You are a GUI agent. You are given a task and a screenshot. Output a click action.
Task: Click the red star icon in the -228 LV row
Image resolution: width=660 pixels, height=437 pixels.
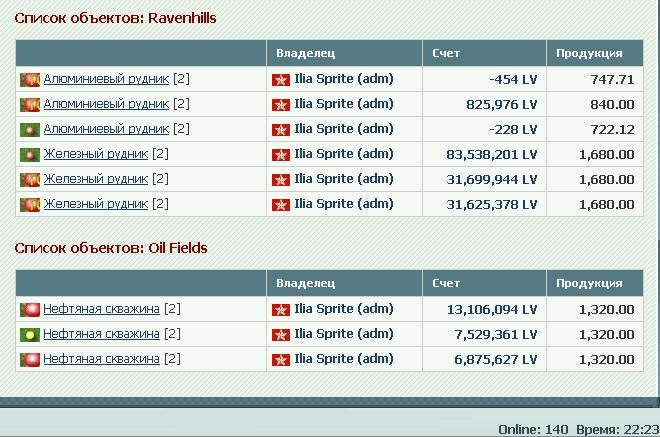[x=281, y=130]
